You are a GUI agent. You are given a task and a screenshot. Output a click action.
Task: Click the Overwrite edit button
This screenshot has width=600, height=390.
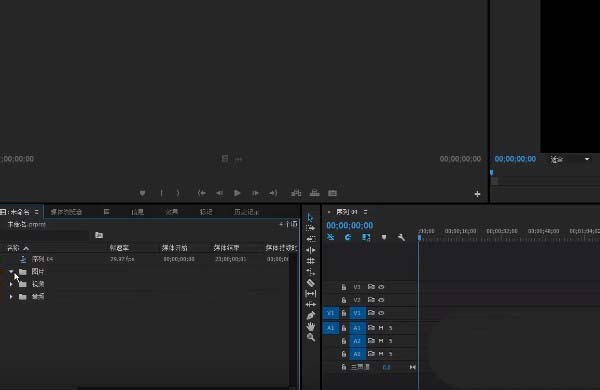[x=315, y=193]
